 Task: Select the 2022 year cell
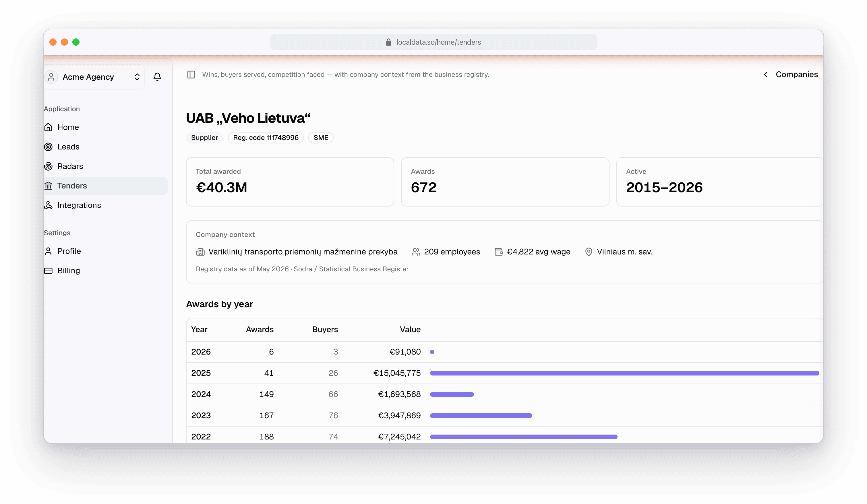tap(201, 437)
